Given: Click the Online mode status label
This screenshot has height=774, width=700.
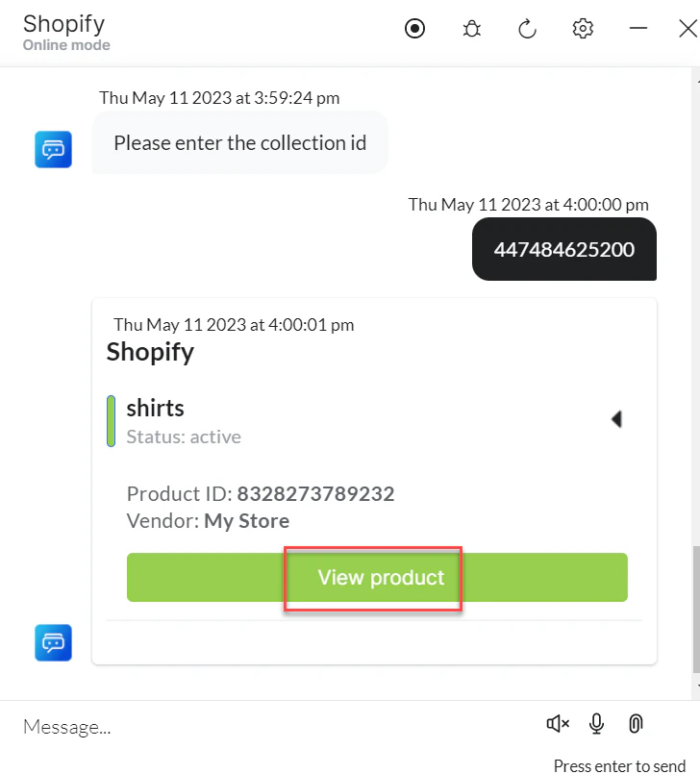Looking at the screenshot, I should (66, 45).
